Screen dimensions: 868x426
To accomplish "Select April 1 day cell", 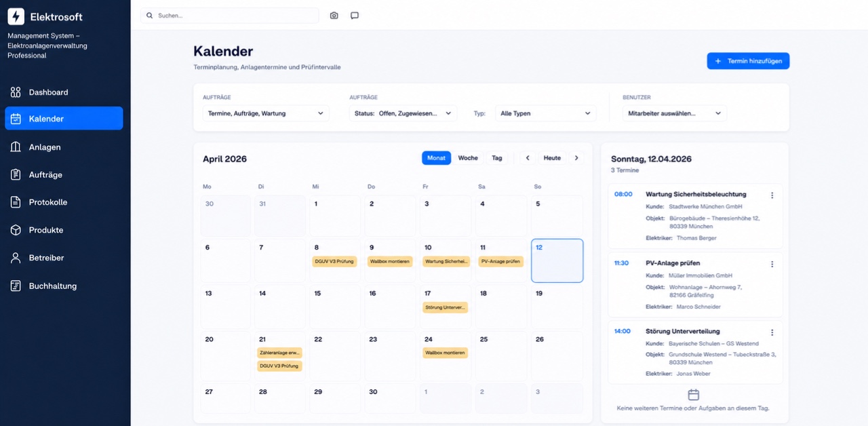I will (x=335, y=217).
